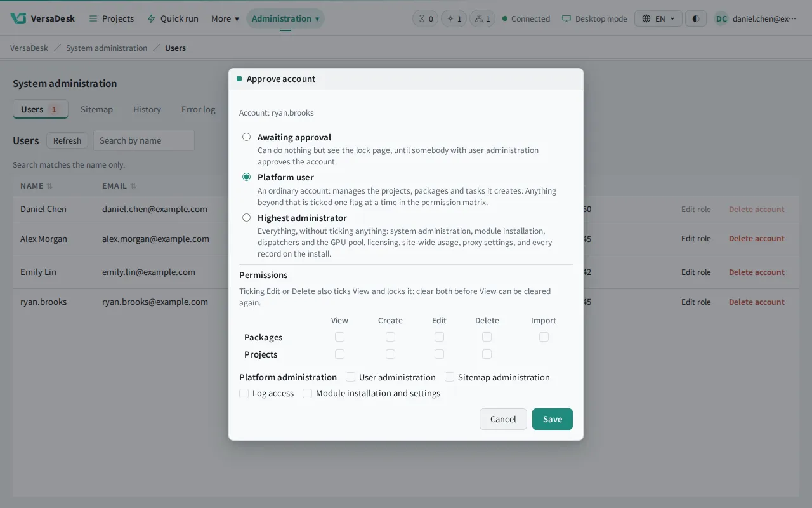
Task: Launch Quick run with the bolt icon
Action: (x=173, y=18)
